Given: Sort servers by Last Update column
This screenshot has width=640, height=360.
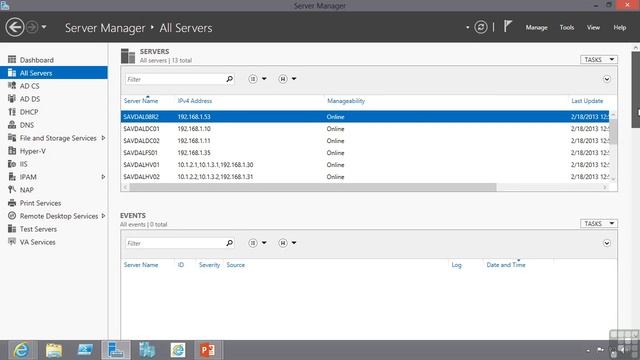Looking at the screenshot, I should pos(587,101).
